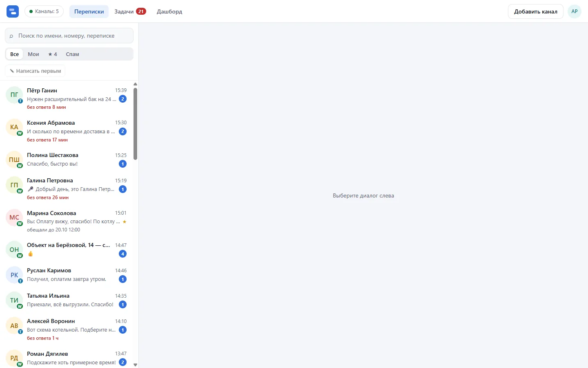
Task: Click Ксения Абрамова avatar КА
Action: tap(14, 127)
